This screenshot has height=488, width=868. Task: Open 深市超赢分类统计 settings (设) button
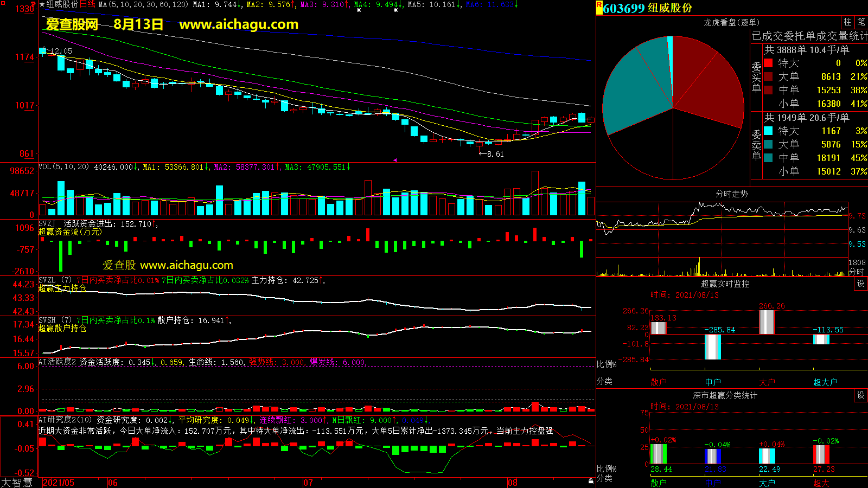click(x=861, y=395)
